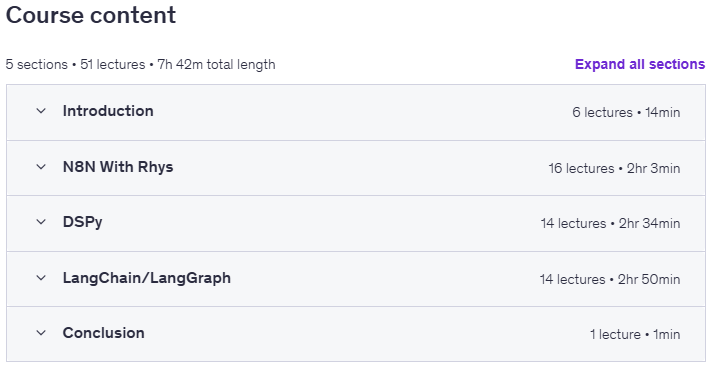Screen dimensions: 712x367
Task: Click the 1 lecture 1min label
Action: pyautogui.click(x=635, y=334)
